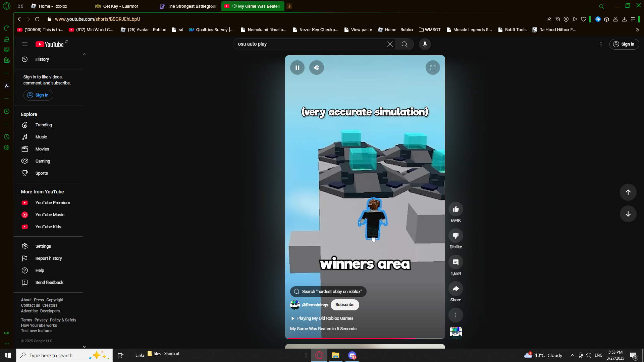Open comments with 1,684 count
This screenshot has width=644, height=362.
click(x=456, y=262)
